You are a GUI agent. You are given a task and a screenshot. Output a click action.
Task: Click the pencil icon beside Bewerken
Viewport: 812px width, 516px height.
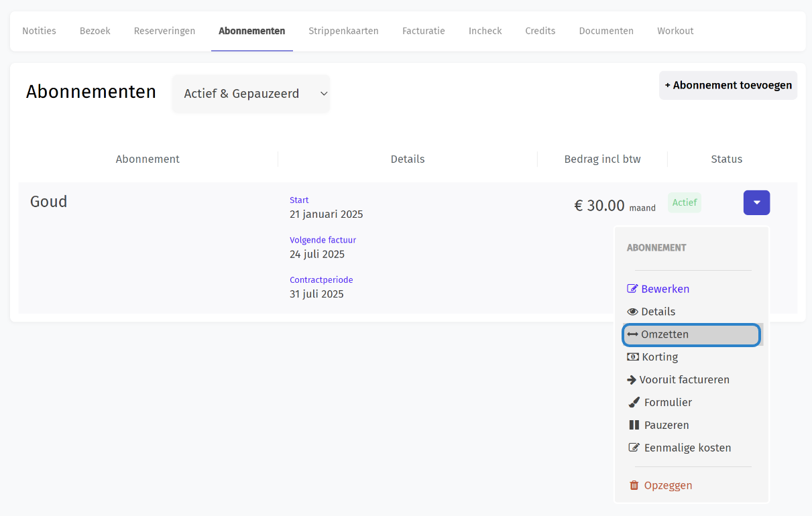coord(632,289)
